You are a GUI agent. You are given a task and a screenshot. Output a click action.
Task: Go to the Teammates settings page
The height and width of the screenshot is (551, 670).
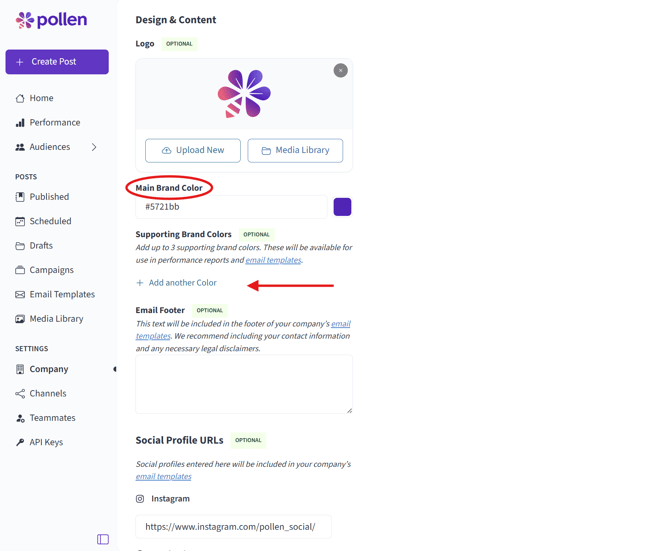tap(52, 418)
